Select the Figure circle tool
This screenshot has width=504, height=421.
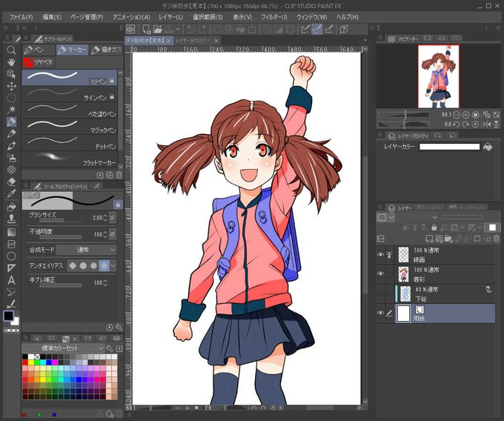click(11, 256)
